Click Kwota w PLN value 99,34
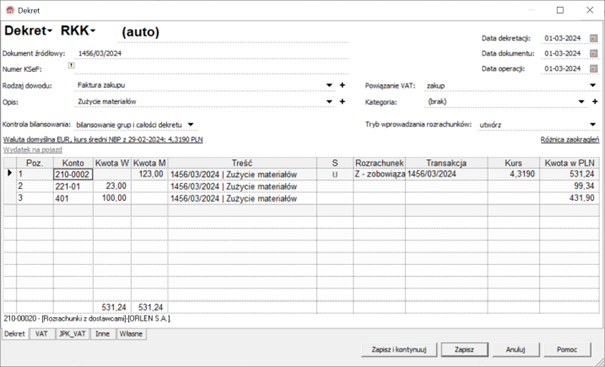Viewport: 605px width, 367px height. coord(569,186)
